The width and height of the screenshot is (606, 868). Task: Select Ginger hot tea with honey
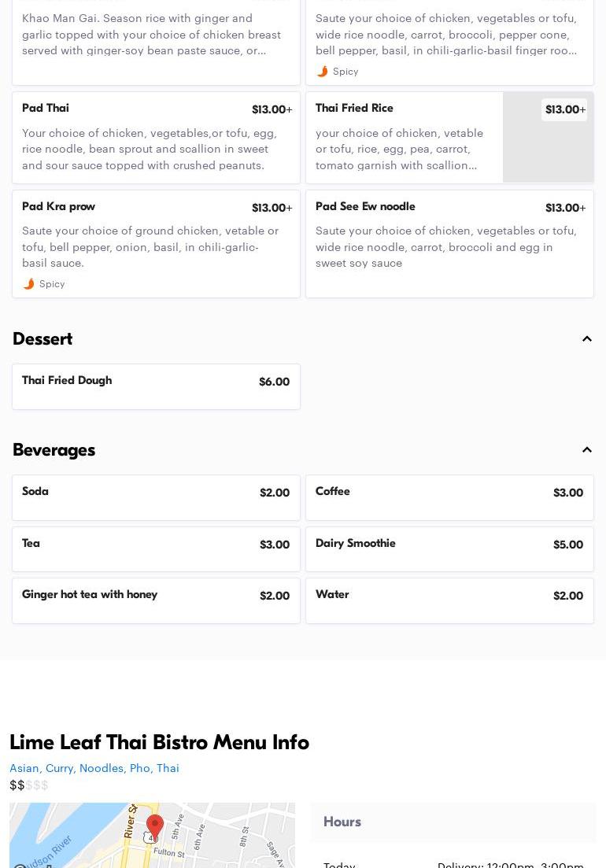click(x=156, y=600)
